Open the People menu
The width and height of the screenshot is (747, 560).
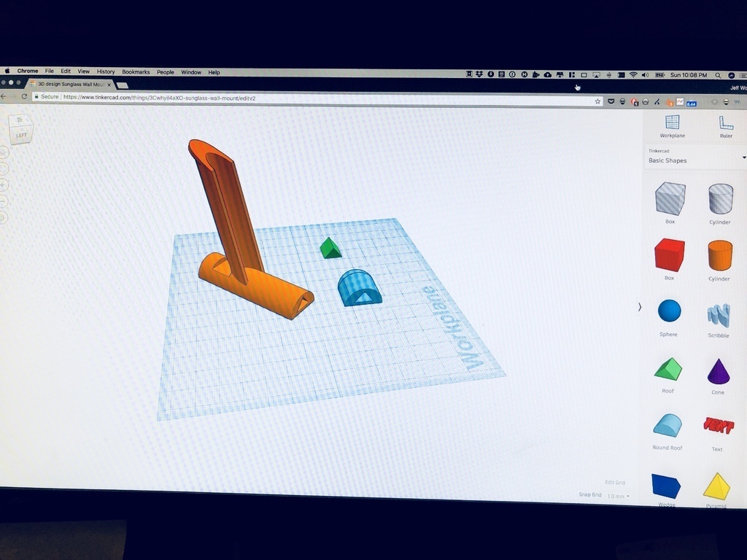pos(166,72)
